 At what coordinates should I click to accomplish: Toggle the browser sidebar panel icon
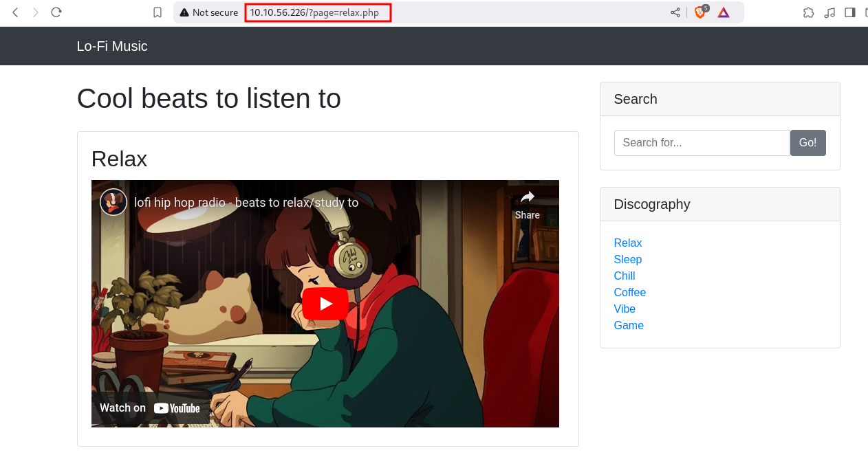click(850, 12)
